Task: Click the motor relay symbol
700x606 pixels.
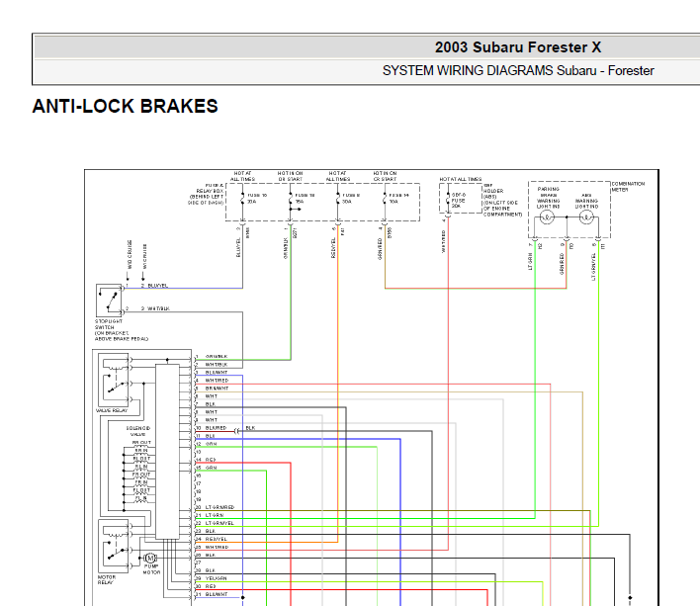Action: pyautogui.click(x=114, y=546)
